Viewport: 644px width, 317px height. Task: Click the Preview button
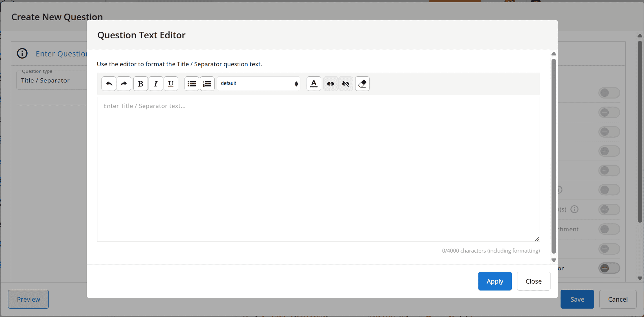click(x=28, y=299)
